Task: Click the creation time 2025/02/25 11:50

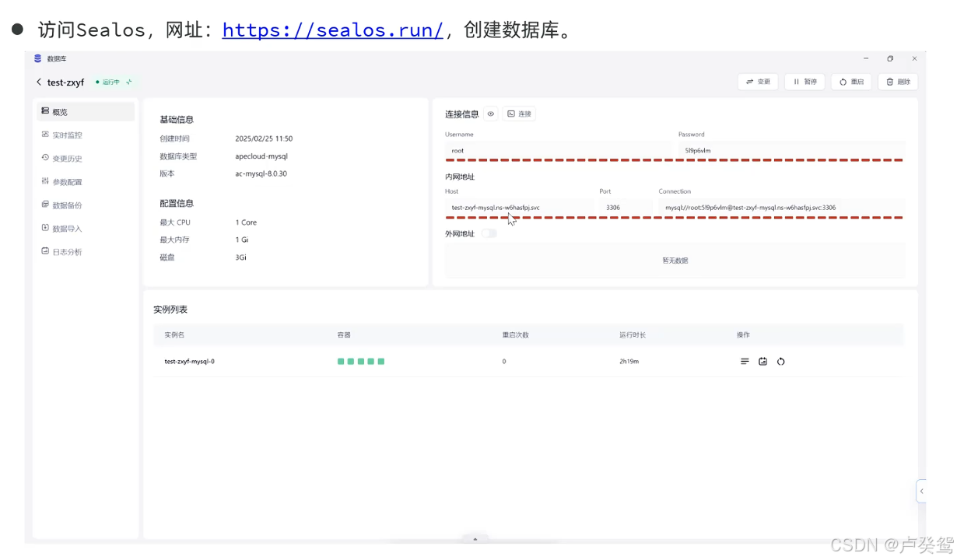Action: tap(264, 138)
